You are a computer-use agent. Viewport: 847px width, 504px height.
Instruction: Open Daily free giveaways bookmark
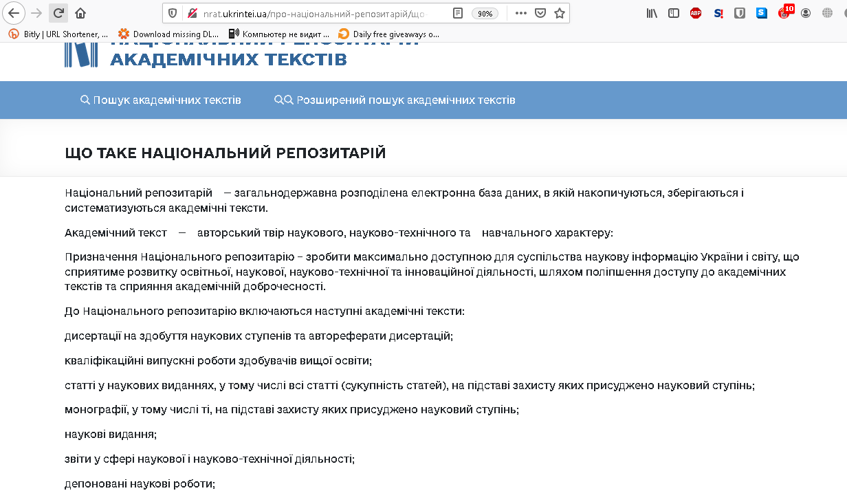click(x=388, y=34)
